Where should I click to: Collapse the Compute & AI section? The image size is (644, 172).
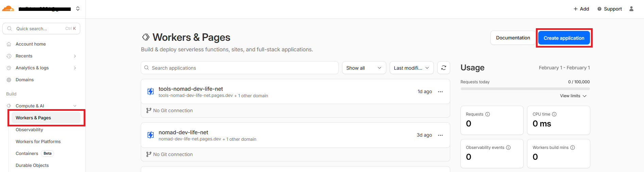coord(75,106)
